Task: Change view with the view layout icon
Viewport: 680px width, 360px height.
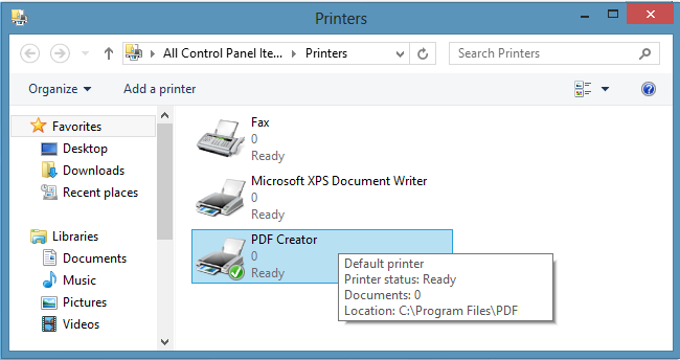Action: pyautogui.click(x=582, y=89)
